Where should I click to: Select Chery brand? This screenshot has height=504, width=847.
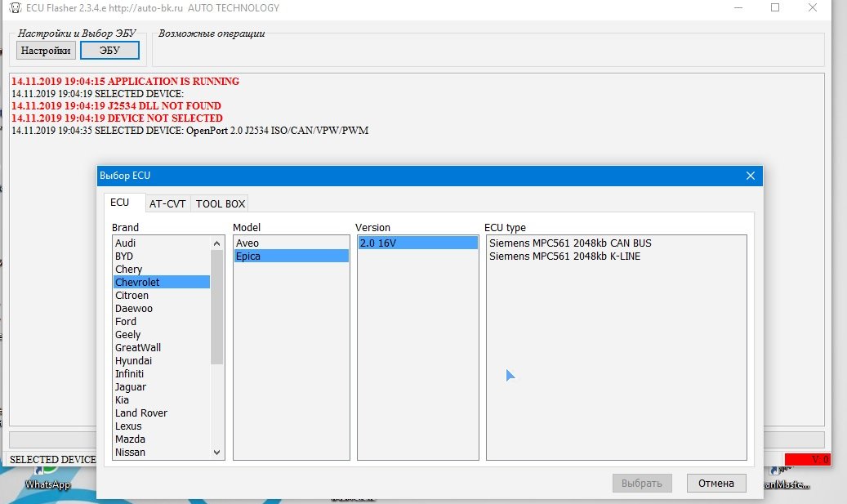(x=162, y=269)
